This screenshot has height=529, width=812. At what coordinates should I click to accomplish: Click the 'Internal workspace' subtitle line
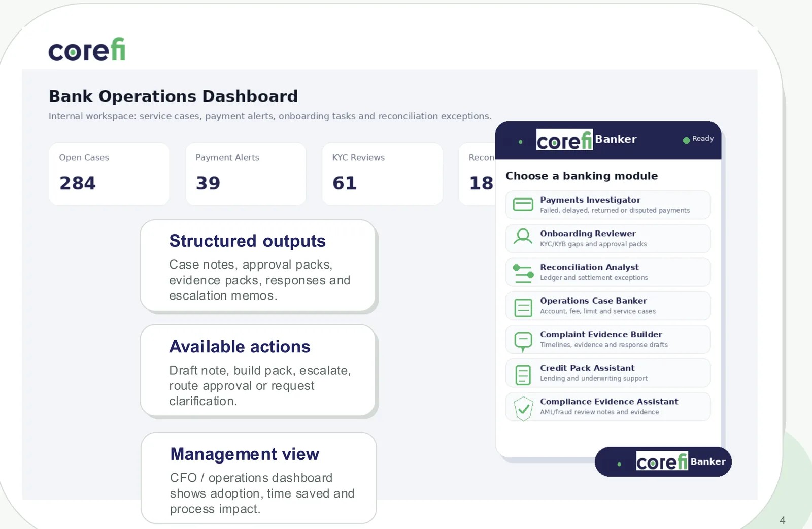tap(270, 116)
